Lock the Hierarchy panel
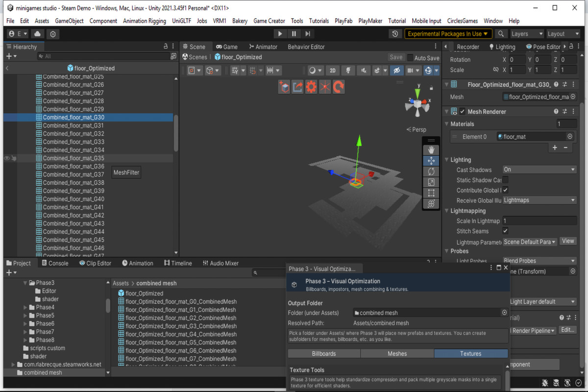 coord(166,46)
